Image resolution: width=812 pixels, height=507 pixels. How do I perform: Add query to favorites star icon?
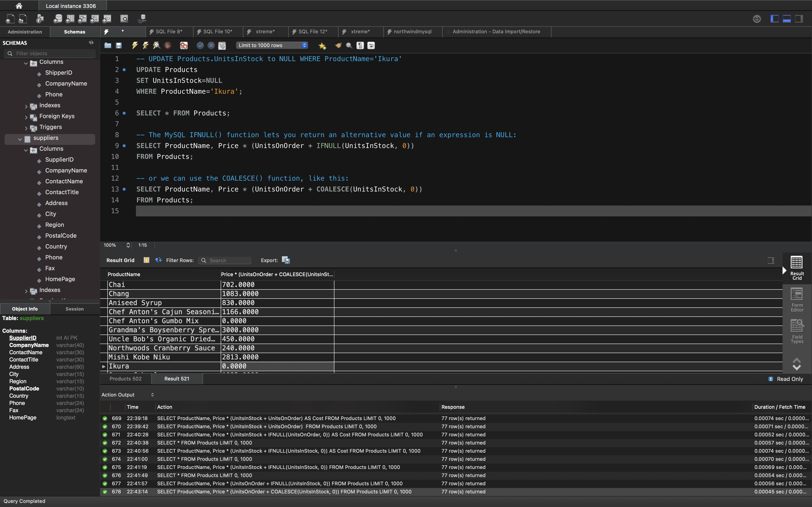tap(322, 45)
